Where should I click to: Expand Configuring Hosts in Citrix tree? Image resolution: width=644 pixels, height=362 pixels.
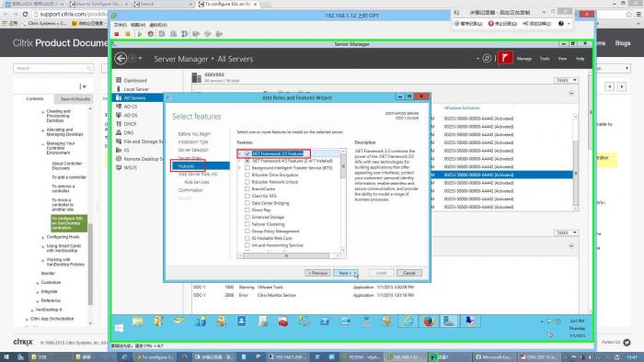coord(42,237)
